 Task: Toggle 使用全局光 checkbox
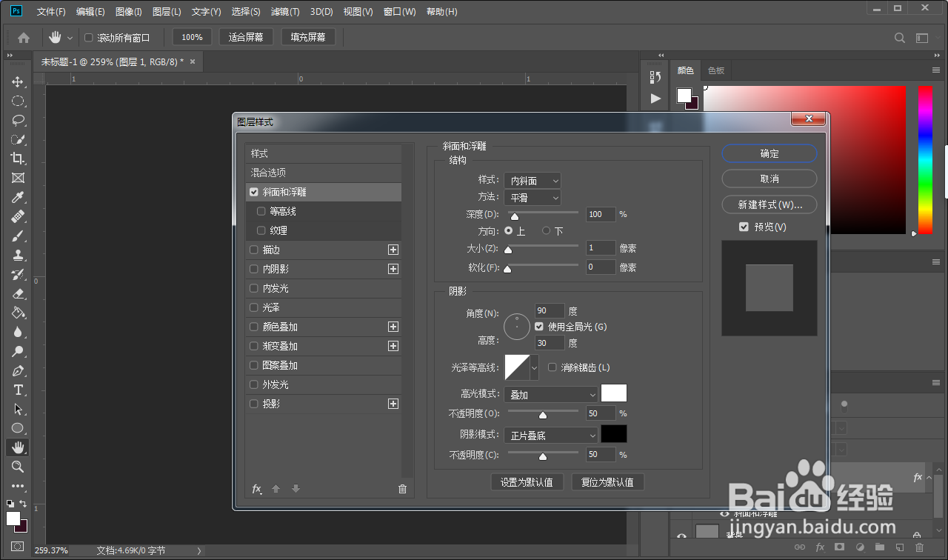pos(538,326)
